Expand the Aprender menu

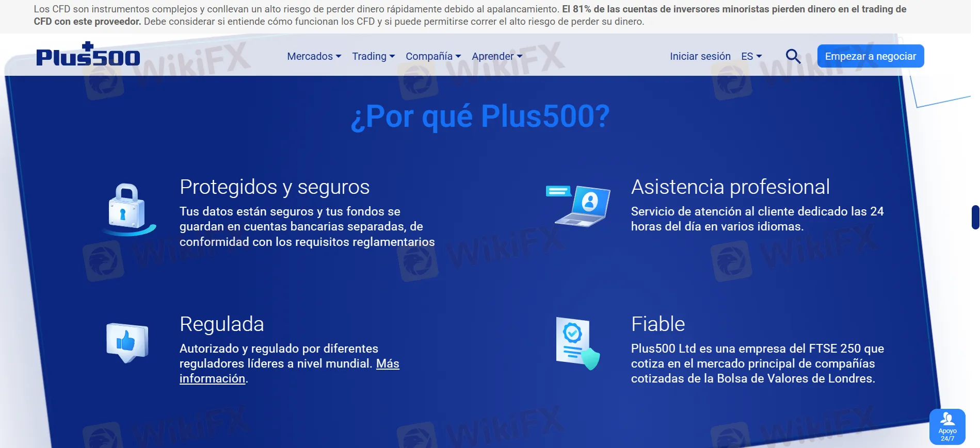pos(497,56)
